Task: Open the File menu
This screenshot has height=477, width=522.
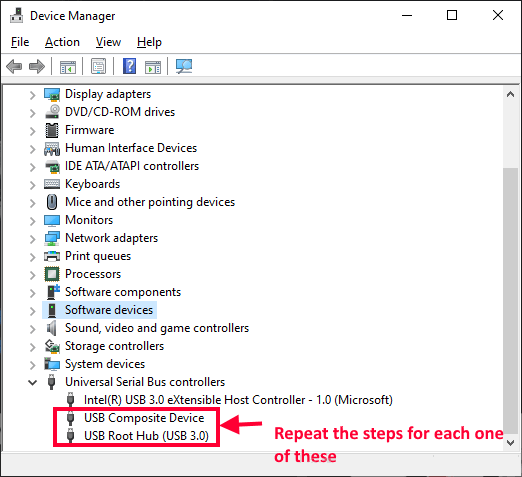Action: [20, 42]
